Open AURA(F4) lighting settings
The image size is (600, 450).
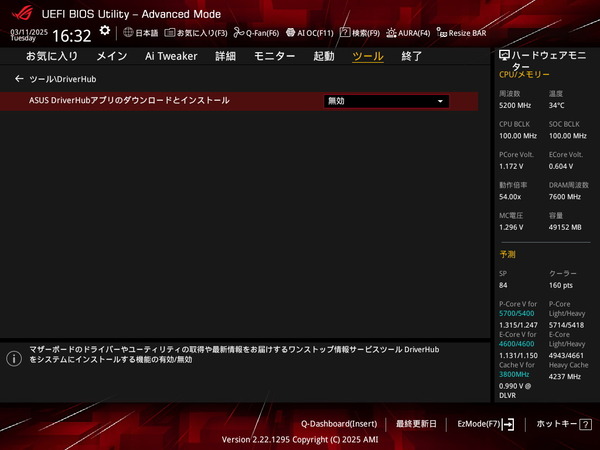click(409, 33)
